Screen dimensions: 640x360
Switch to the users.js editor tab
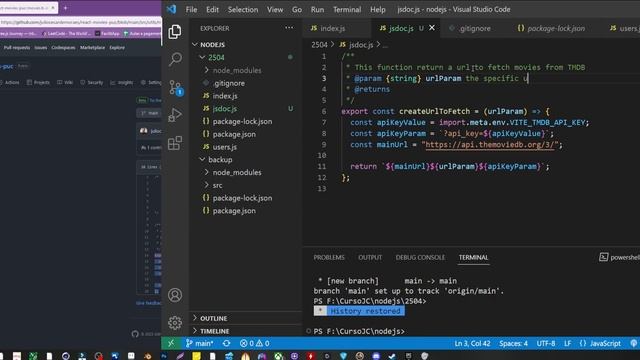[x=623, y=28]
